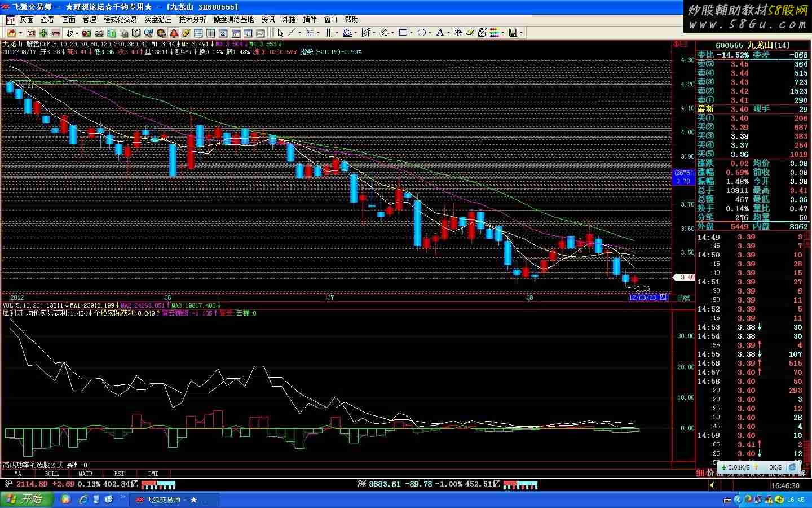Screen dimensions: 812x508
Task: Open the 页面 menu
Action: pyautogui.click(x=27, y=20)
